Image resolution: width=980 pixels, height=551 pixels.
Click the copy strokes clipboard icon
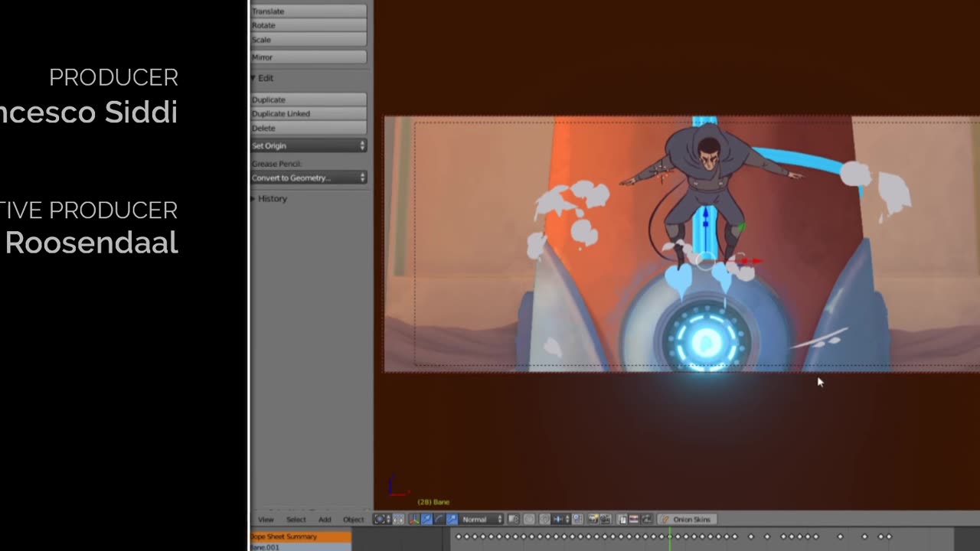coord(622,519)
